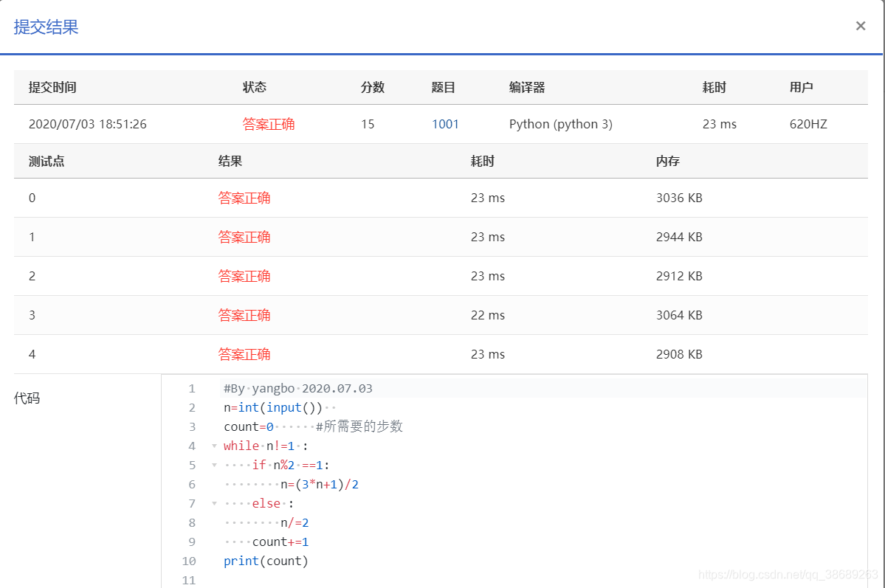Click the 提交时间 column header

point(51,87)
